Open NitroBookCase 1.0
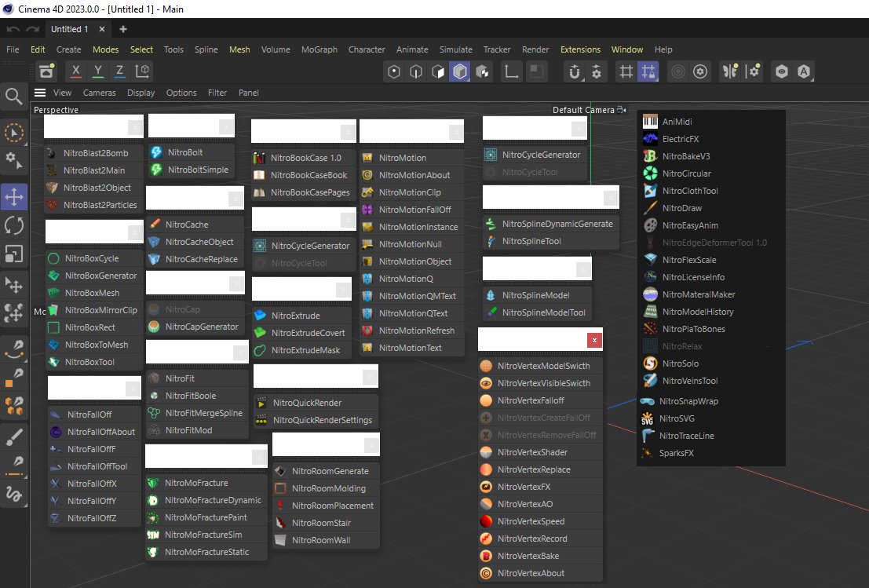Image resolution: width=869 pixels, height=588 pixels. (304, 158)
